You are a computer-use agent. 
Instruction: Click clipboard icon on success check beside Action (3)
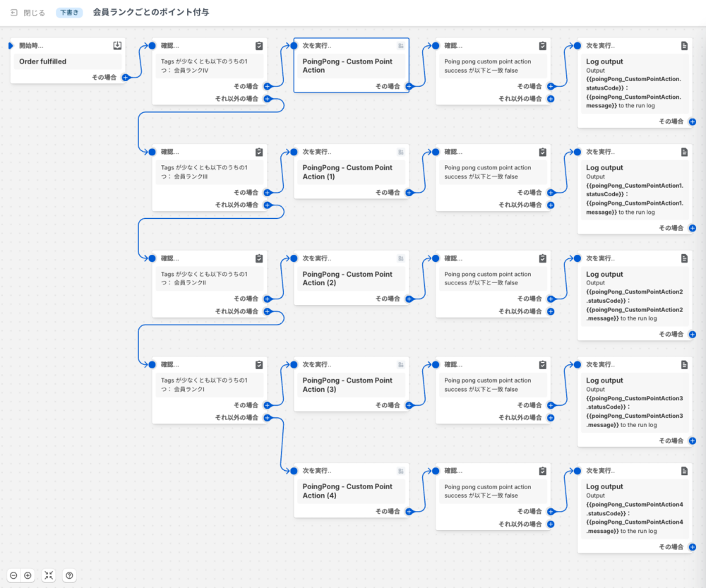pyautogui.click(x=542, y=365)
